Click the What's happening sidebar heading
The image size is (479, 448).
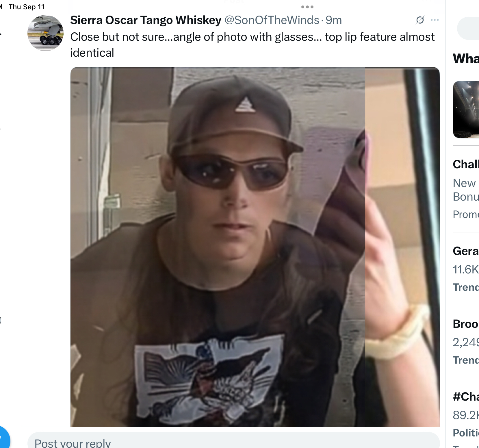[x=466, y=58]
